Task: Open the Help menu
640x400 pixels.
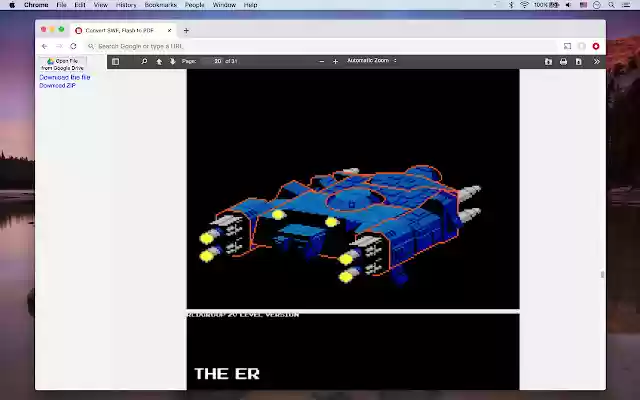Action: [250, 5]
